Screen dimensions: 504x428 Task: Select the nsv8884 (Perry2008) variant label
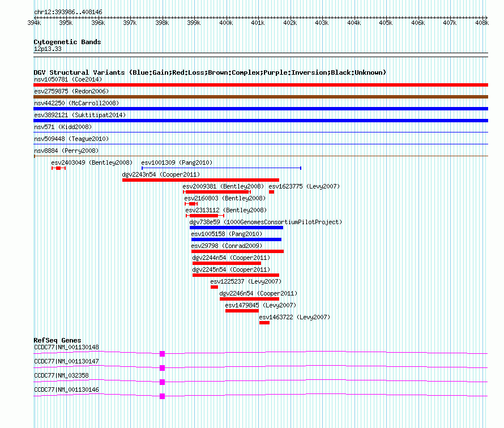(x=66, y=151)
